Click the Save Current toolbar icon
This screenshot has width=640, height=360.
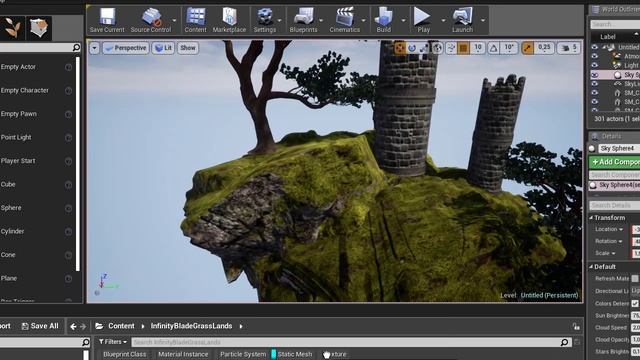point(107,20)
